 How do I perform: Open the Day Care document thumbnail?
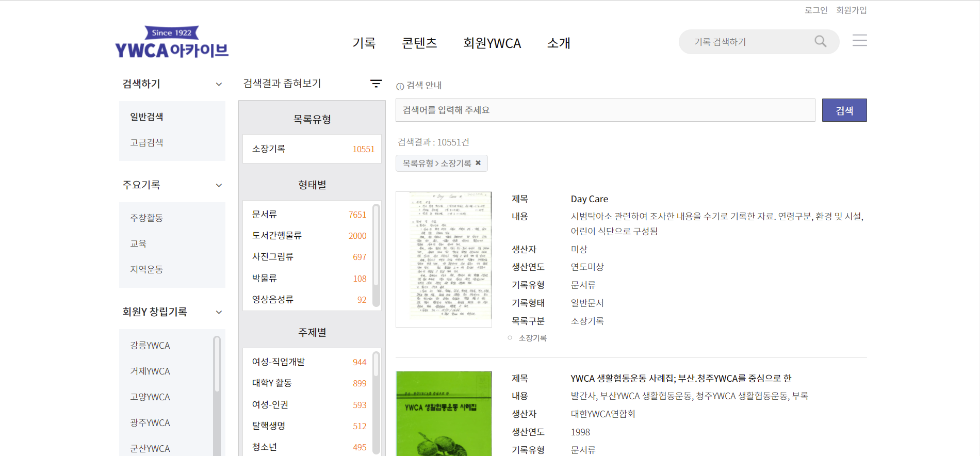point(444,259)
